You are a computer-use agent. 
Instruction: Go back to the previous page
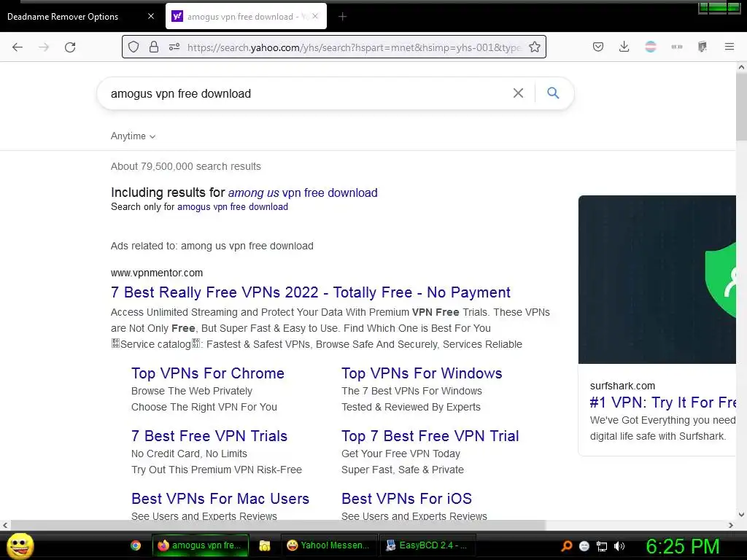18,47
